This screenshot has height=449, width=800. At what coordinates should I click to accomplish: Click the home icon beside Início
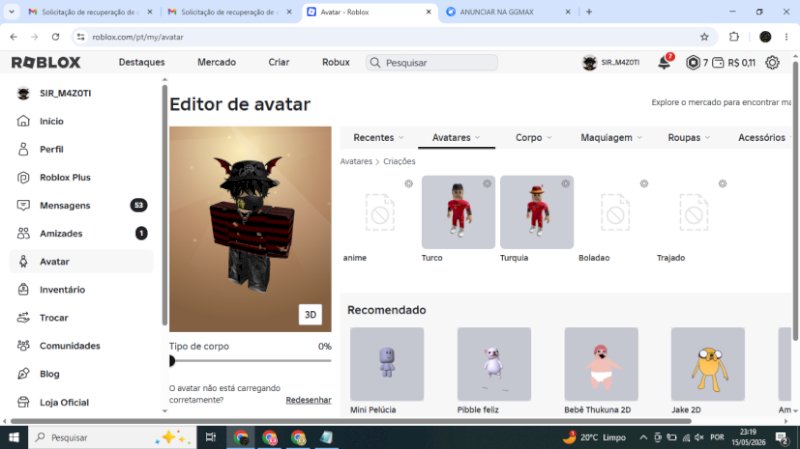pyautogui.click(x=23, y=121)
